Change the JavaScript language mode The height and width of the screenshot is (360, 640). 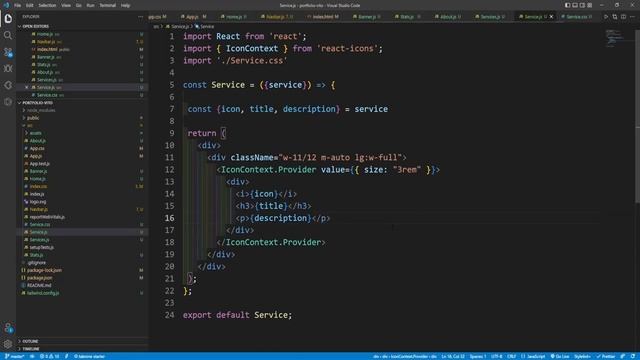pyautogui.click(x=533, y=356)
